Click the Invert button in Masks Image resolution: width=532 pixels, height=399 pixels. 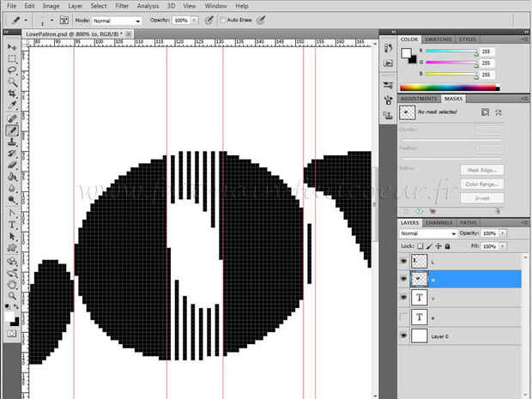(482, 198)
